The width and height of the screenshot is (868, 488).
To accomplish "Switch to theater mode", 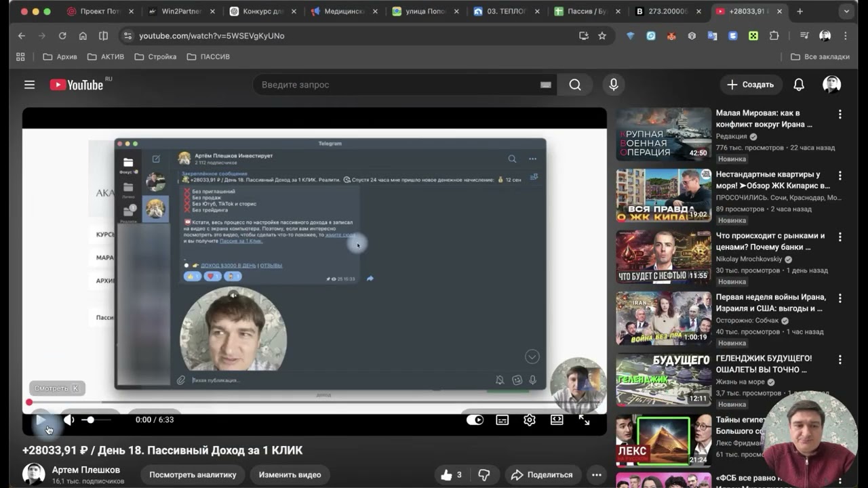I will [557, 420].
